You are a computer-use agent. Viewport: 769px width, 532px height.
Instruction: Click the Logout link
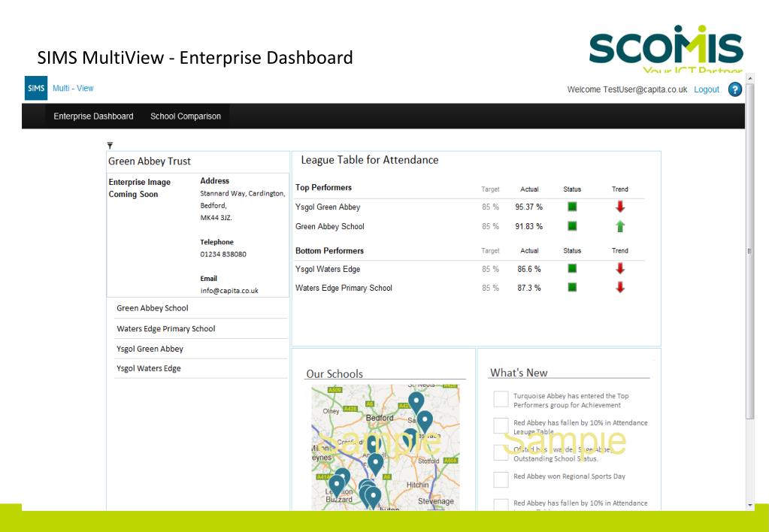pyautogui.click(x=706, y=89)
